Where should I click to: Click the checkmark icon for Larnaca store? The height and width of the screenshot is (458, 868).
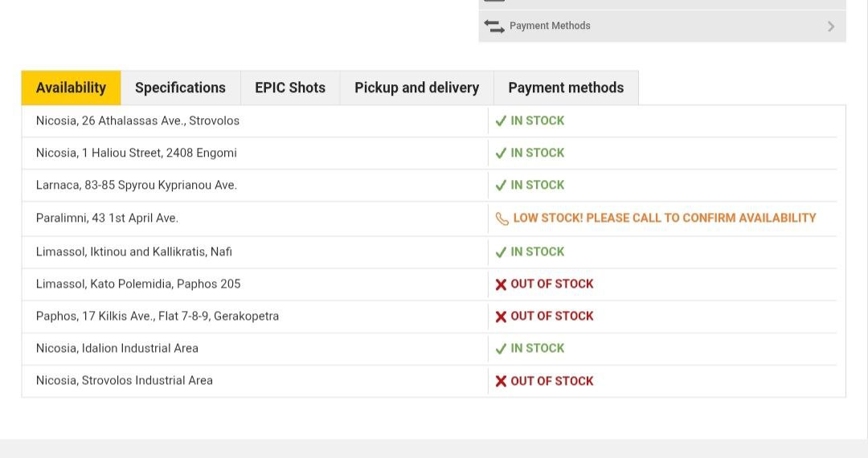coord(501,185)
